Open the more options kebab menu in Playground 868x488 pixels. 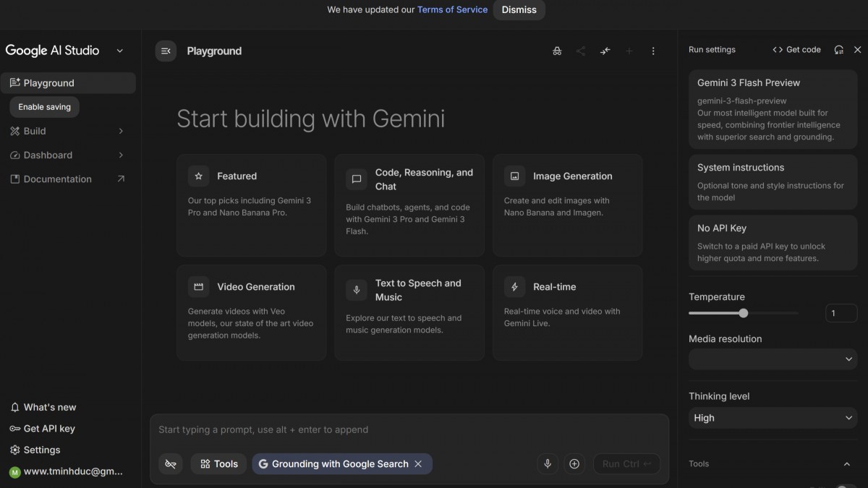[653, 51]
